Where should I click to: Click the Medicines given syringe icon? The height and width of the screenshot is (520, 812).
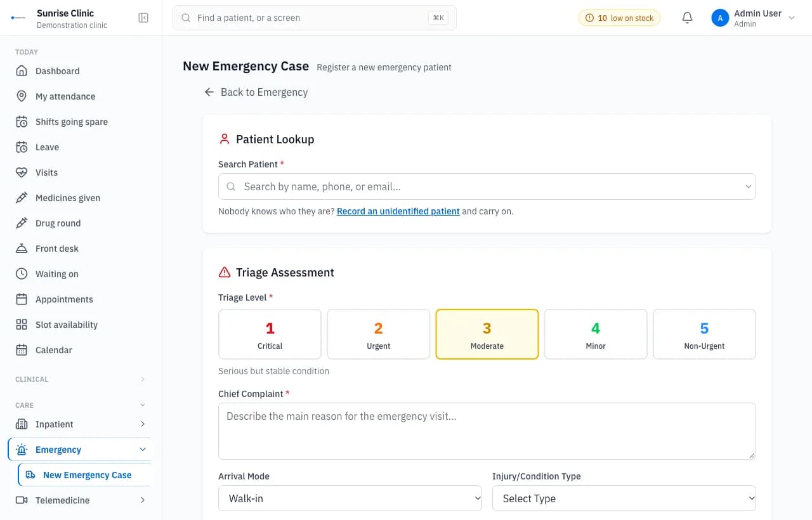pos(22,198)
